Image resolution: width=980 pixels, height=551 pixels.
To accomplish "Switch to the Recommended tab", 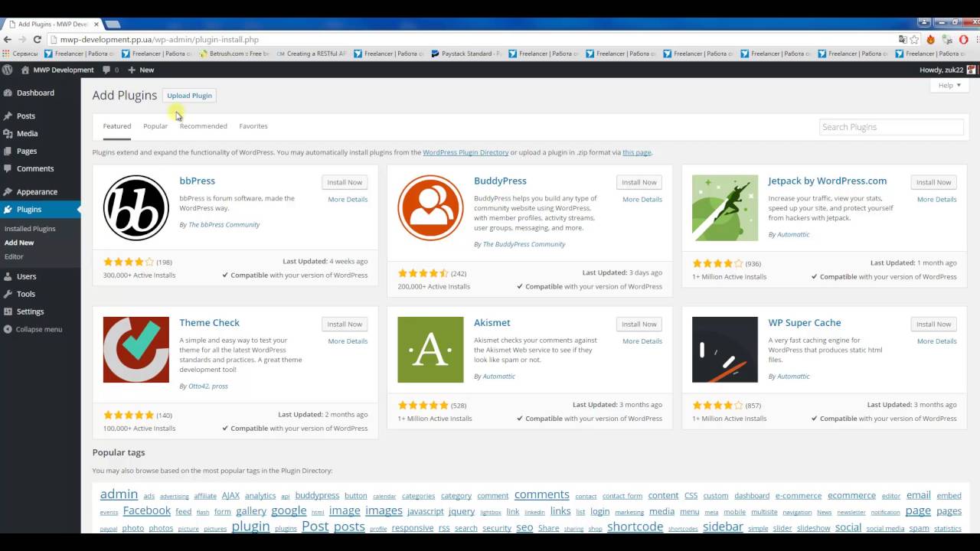I will [204, 126].
